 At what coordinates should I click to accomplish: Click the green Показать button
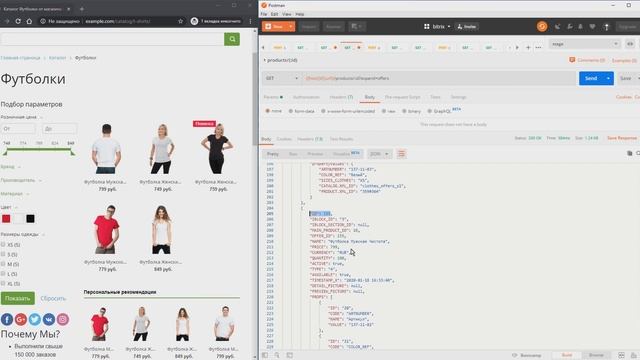tap(18, 298)
